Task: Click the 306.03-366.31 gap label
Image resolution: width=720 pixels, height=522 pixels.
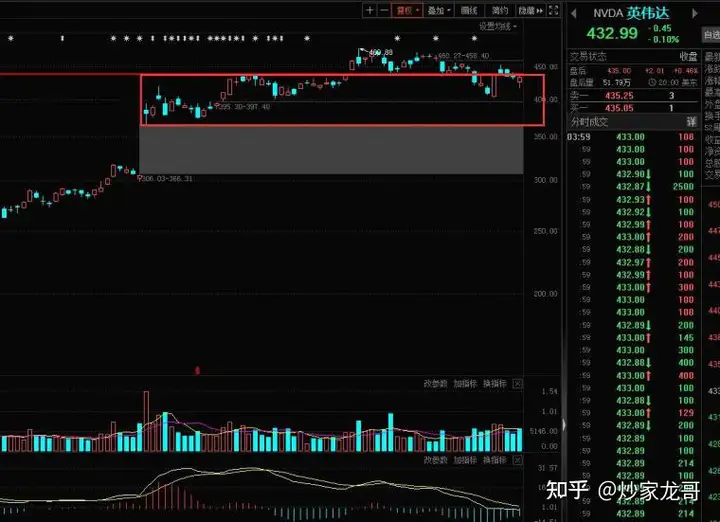Action: coord(167,179)
